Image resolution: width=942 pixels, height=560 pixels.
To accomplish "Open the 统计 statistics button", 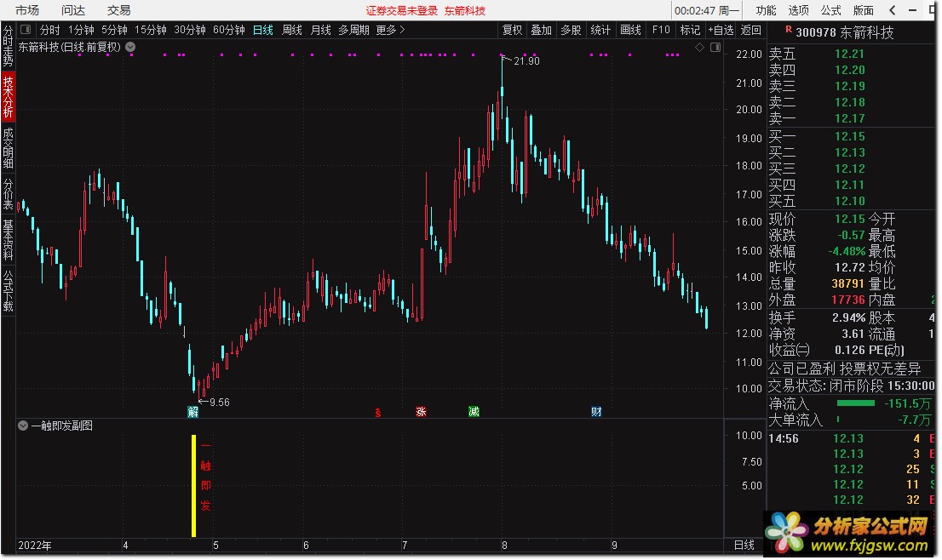I will 600,30.
